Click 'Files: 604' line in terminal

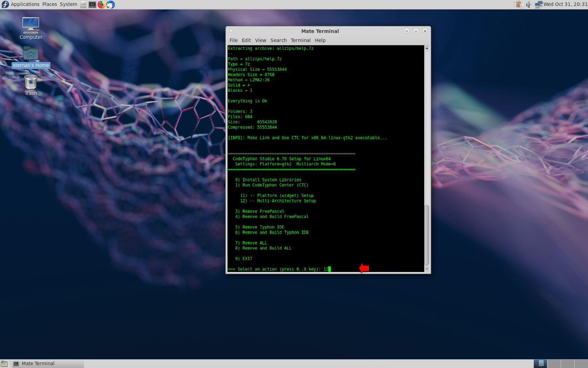(x=240, y=117)
